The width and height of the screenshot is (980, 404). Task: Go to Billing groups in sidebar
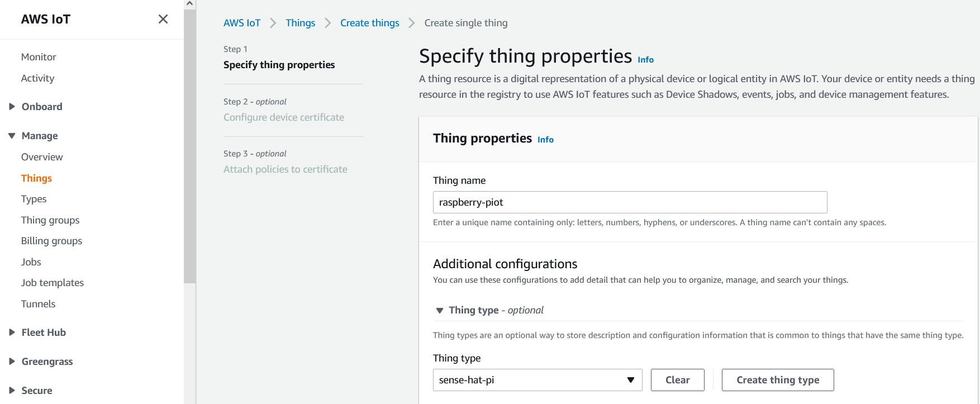pyautogui.click(x=51, y=241)
